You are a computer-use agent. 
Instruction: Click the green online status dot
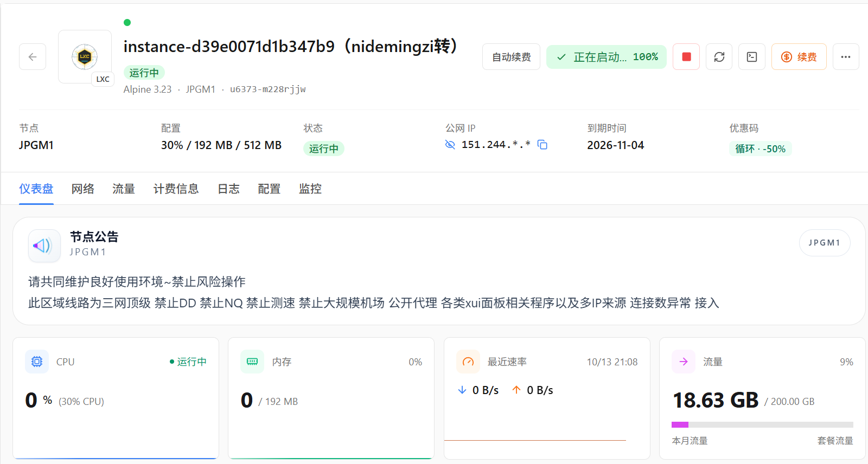(x=127, y=22)
